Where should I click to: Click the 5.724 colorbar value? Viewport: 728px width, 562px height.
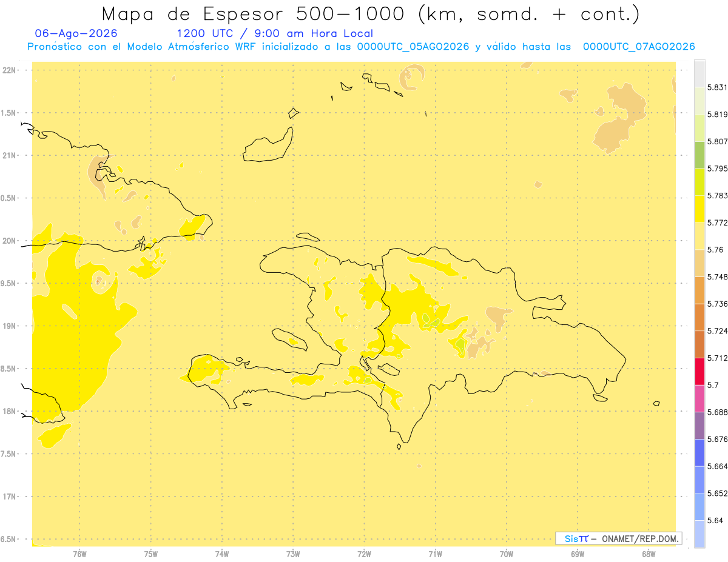717,331
